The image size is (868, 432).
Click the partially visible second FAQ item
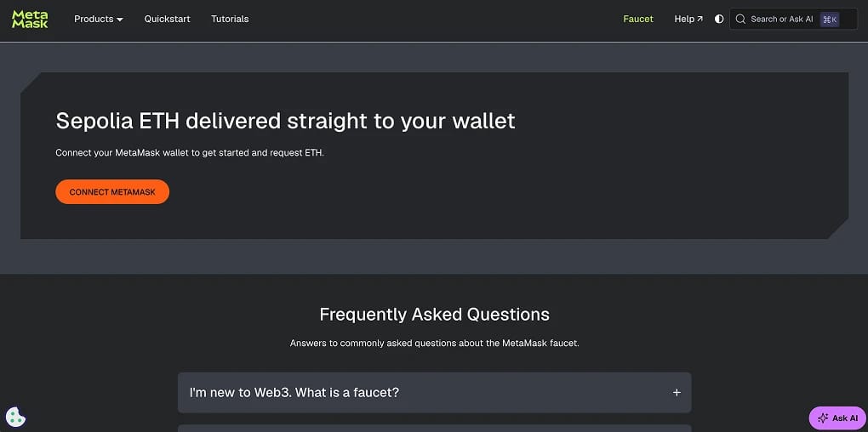pyautogui.click(x=435, y=428)
